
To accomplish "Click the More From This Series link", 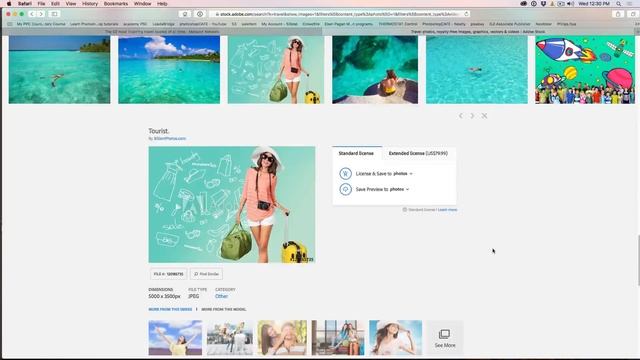I will pyautogui.click(x=170, y=309).
